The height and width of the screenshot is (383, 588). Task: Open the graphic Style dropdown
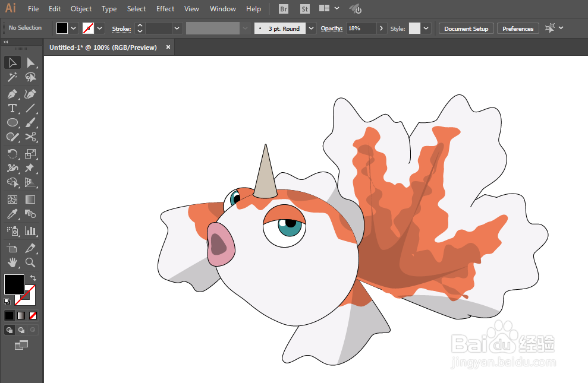426,29
